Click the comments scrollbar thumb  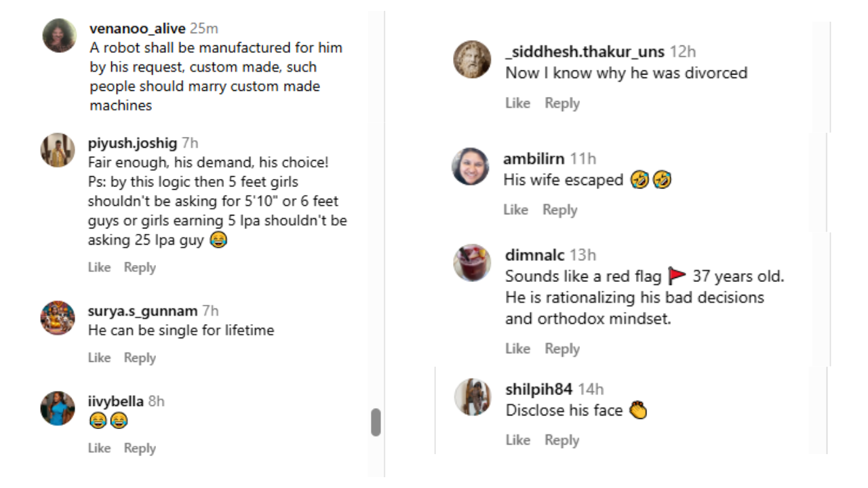(376, 422)
